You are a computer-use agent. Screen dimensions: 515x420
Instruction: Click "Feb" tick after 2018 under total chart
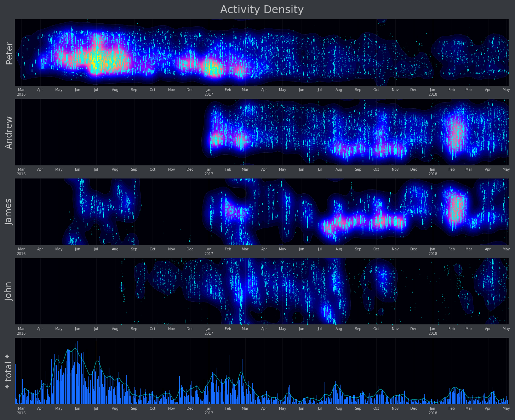click(452, 409)
